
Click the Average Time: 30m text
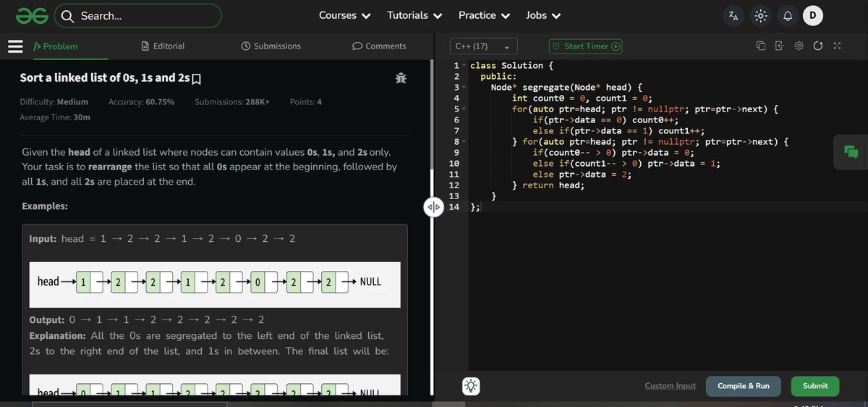coord(55,117)
